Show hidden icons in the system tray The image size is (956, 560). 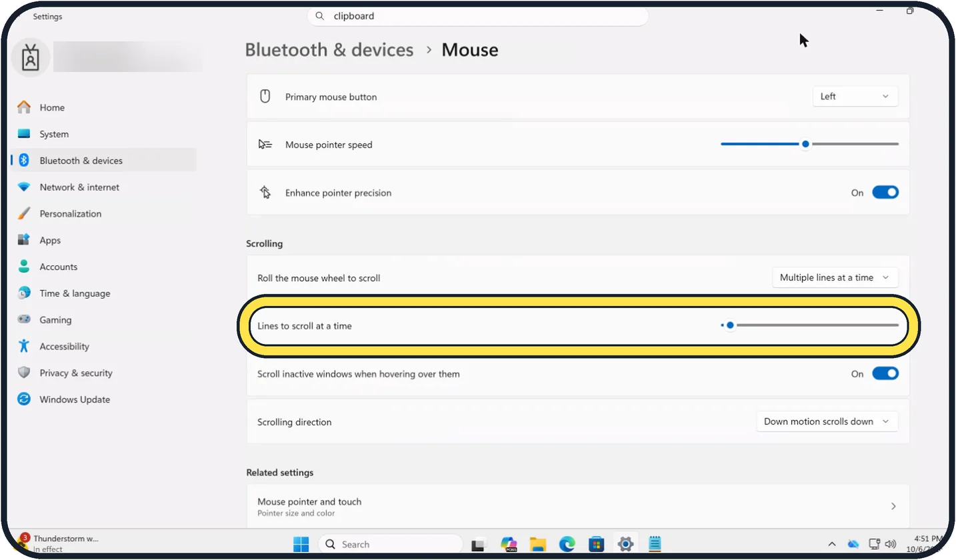click(x=832, y=544)
